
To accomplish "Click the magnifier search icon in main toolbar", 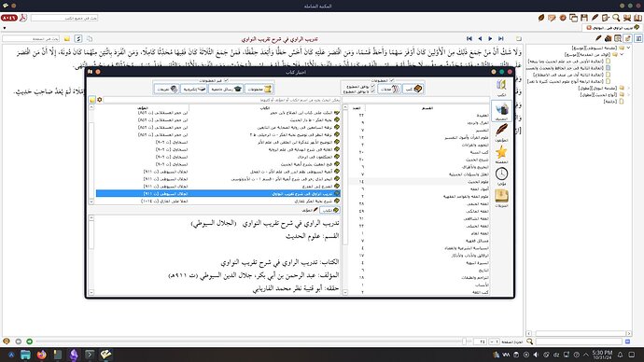I will tap(616, 18).
